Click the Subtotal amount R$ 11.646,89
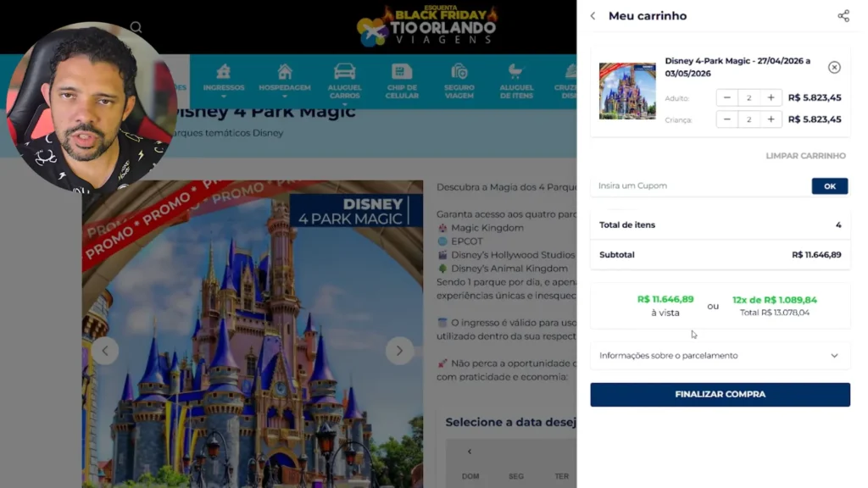 click(x=816, y=255)
